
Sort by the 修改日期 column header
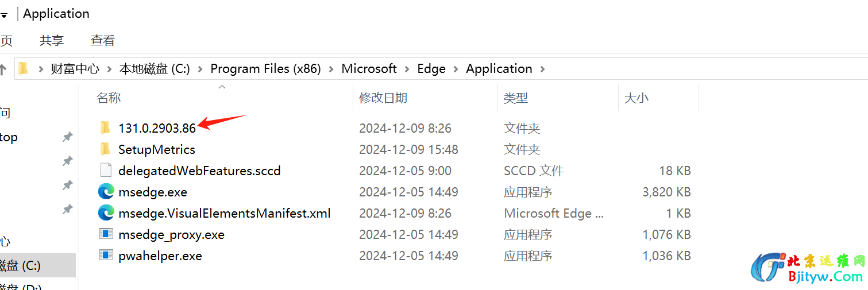point(383,98)
